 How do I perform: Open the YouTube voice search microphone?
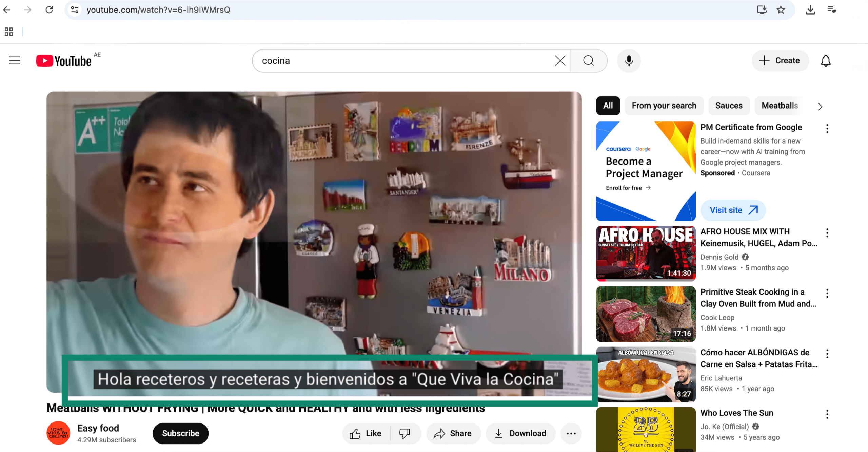(x=628, y=61)
